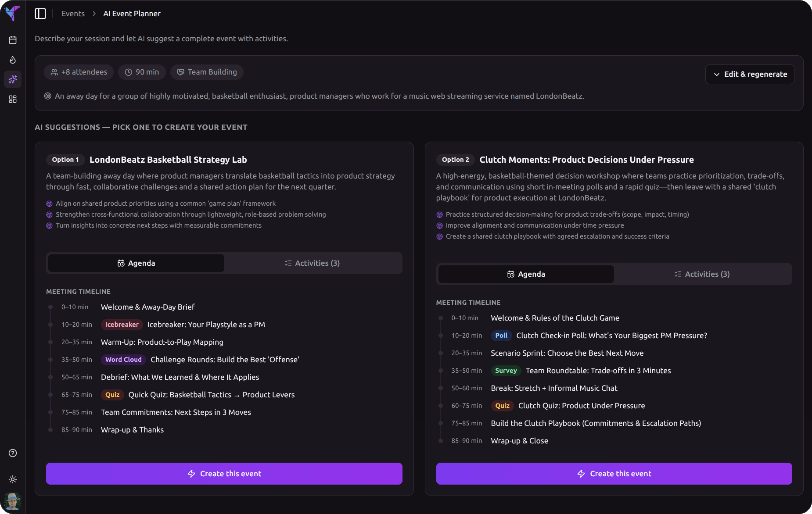Screen dimensions: 812x514
Task: Click the session description starting 'An away day'
Action: (x=320, y=96)
